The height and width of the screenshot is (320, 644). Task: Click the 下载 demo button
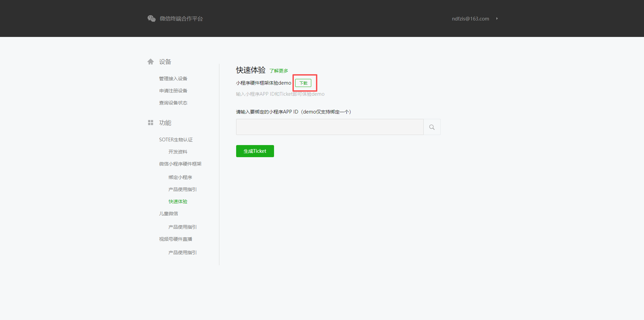point(303,83)
